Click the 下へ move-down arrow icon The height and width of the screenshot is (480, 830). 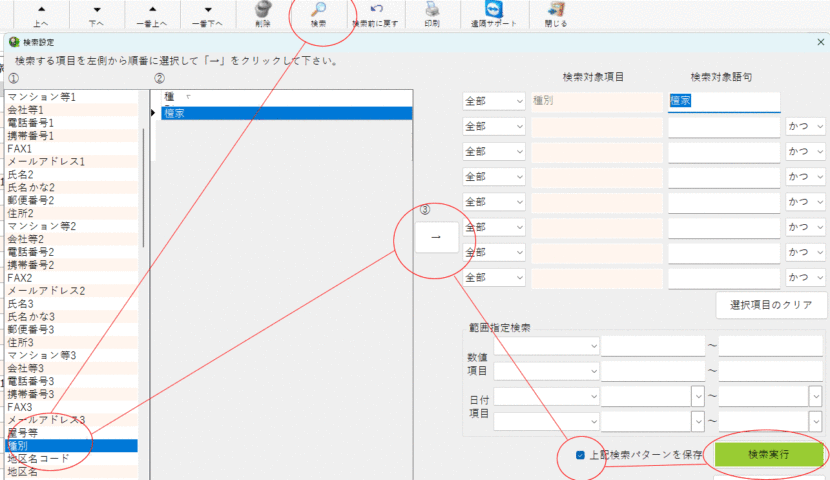pyautogui.click(x=97, y=9)
